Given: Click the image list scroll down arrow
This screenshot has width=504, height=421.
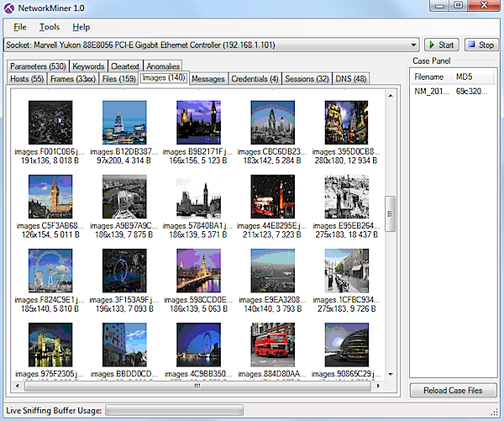Looking at the screenshot, I should [x=391, y=374].
